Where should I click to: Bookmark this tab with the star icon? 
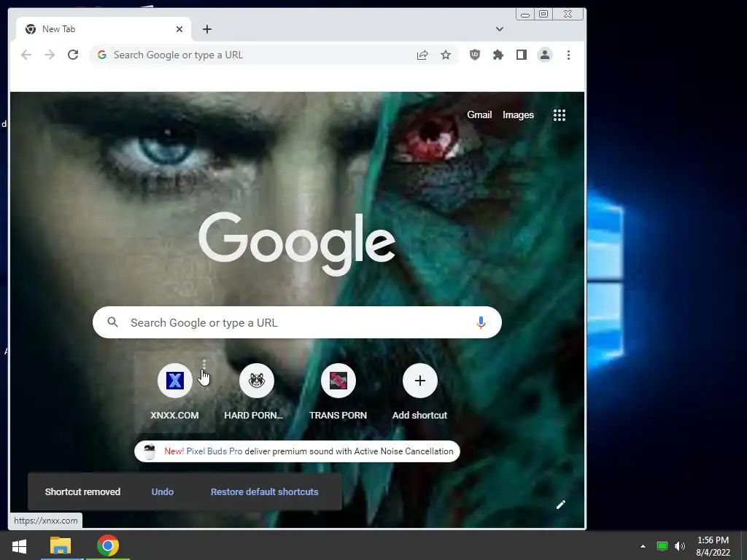point(446,55)
